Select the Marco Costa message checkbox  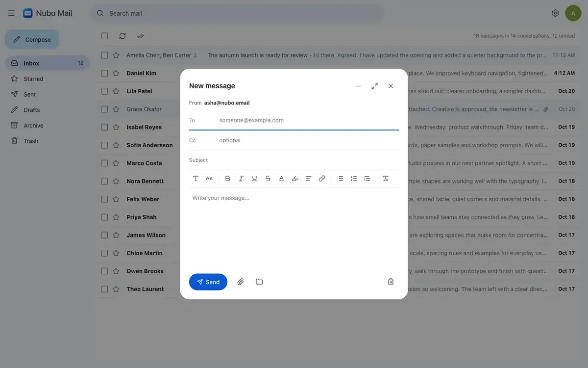coord(104,163)
